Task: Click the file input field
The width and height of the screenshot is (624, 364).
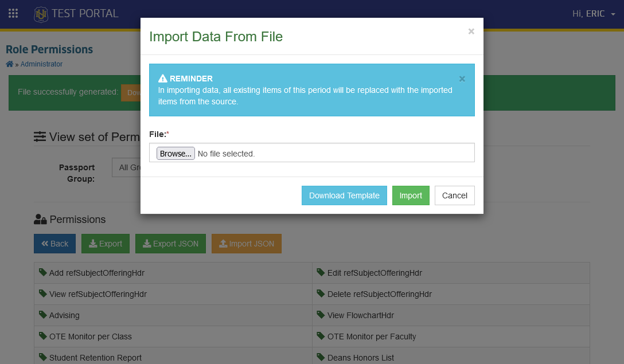Action: 312,152
